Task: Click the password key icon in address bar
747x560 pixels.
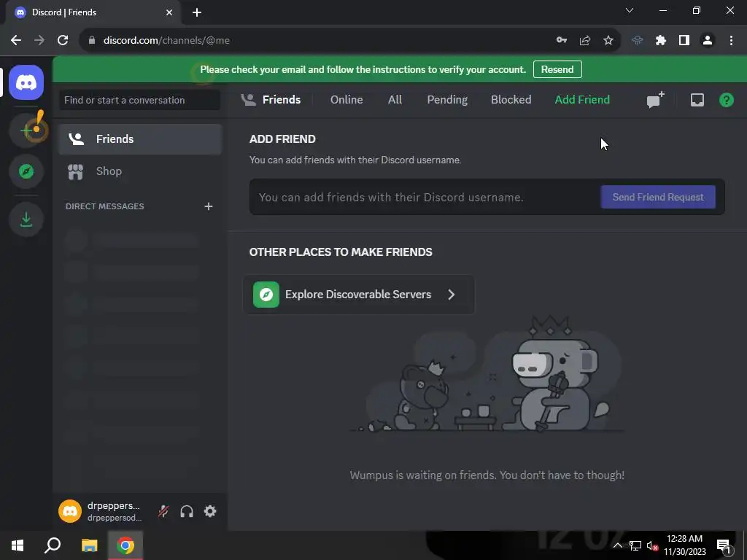Action: [562, 41]
